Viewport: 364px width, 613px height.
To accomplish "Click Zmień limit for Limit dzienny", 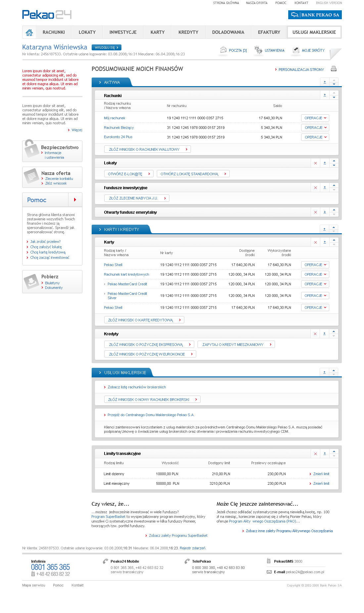I will click(321, 474).
